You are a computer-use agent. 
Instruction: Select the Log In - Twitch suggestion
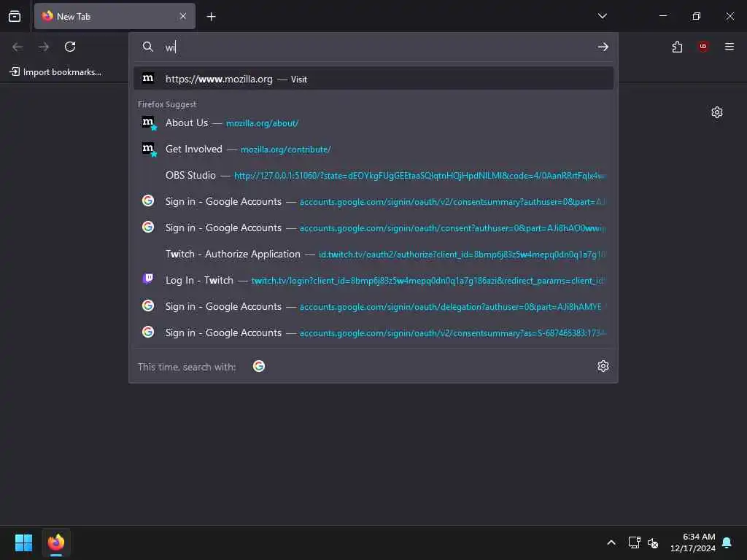[x=373, y=280]
